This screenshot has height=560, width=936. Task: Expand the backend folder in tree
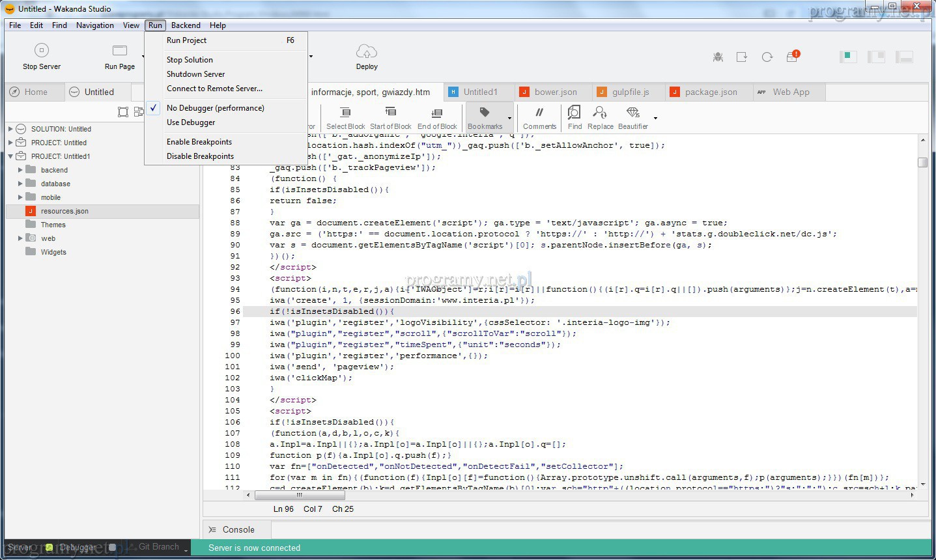20,170
